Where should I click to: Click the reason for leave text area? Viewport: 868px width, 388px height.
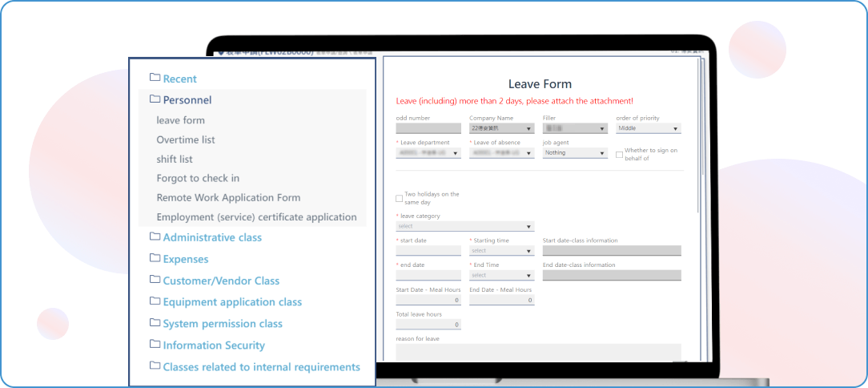point(538,352)
